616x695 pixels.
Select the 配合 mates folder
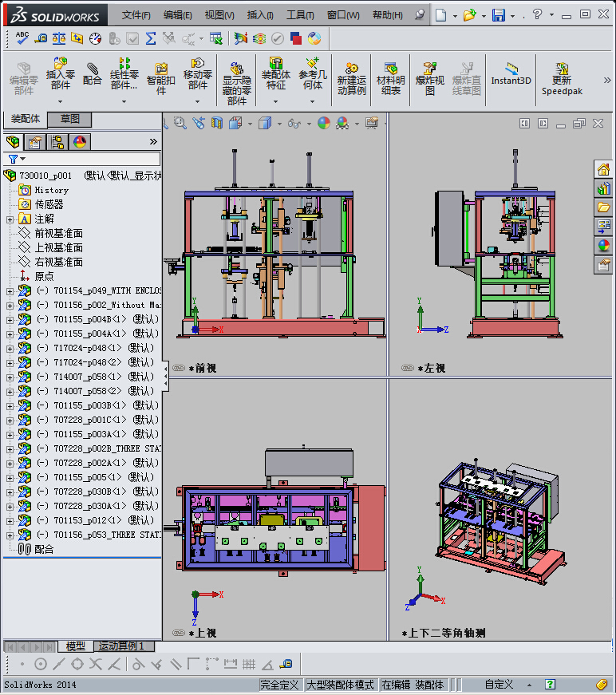pyautogui.click(x=43, y=549)
